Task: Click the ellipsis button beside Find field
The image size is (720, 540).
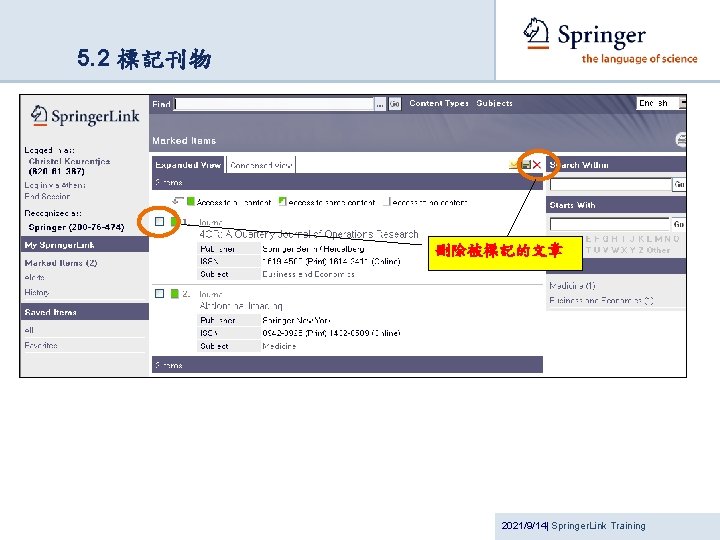Action: [x=380, y=104]
